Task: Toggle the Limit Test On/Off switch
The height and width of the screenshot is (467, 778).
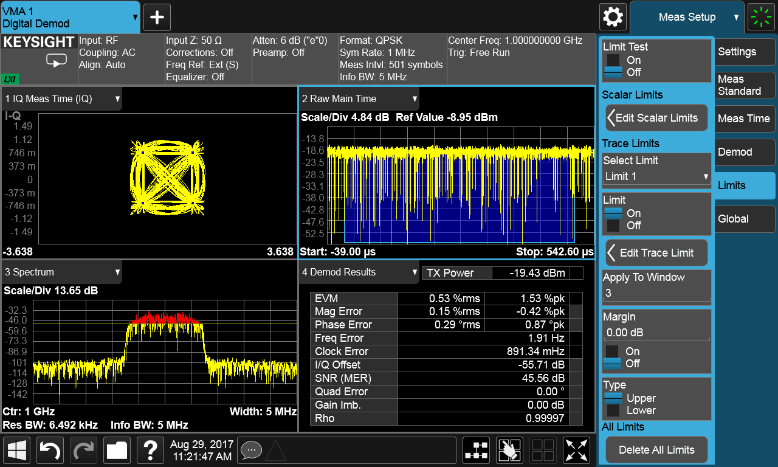Action: point(613,66)
